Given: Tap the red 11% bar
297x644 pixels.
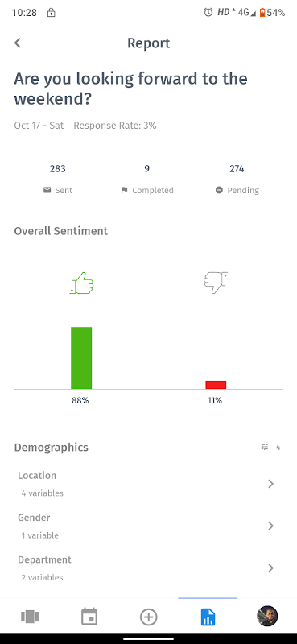Looking at the screenshot, I should click(216, 385).
